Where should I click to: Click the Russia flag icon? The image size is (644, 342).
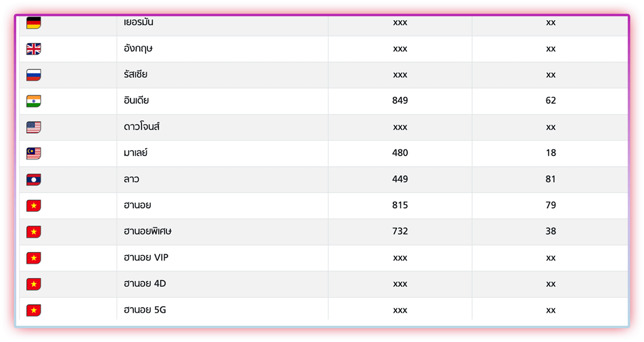(33, 75)
